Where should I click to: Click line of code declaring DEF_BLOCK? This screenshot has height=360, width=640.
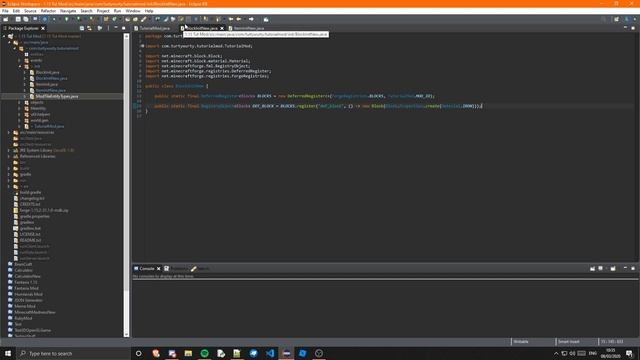pyautogui.click(x=318, y=106)
